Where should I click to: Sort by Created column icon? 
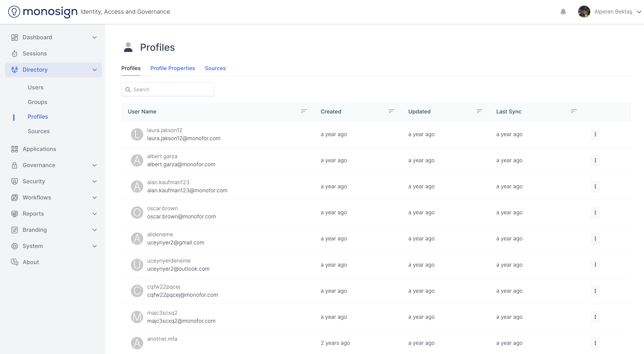(x=391, y=111)
